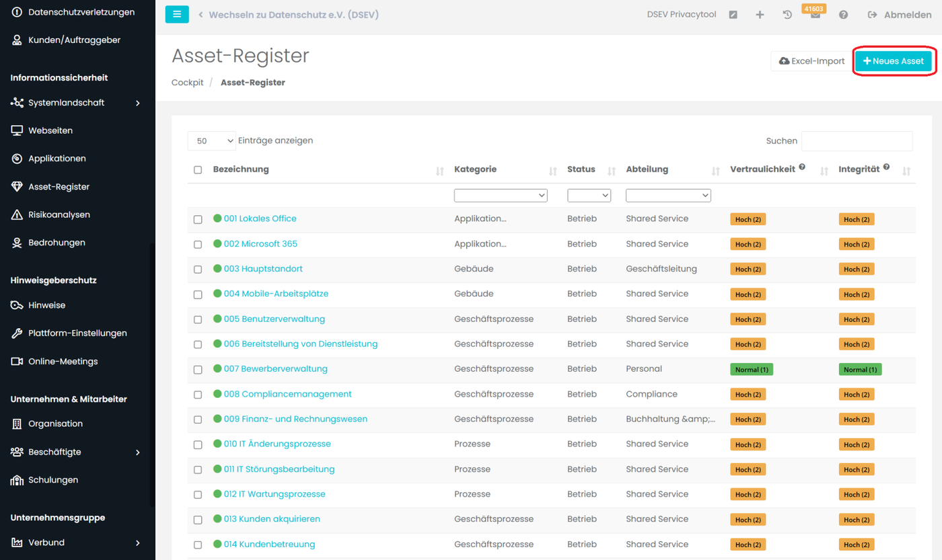This screenshot has height=560, width=942.
Task: Click into the Suchen search field
Action: click(857, 141)
